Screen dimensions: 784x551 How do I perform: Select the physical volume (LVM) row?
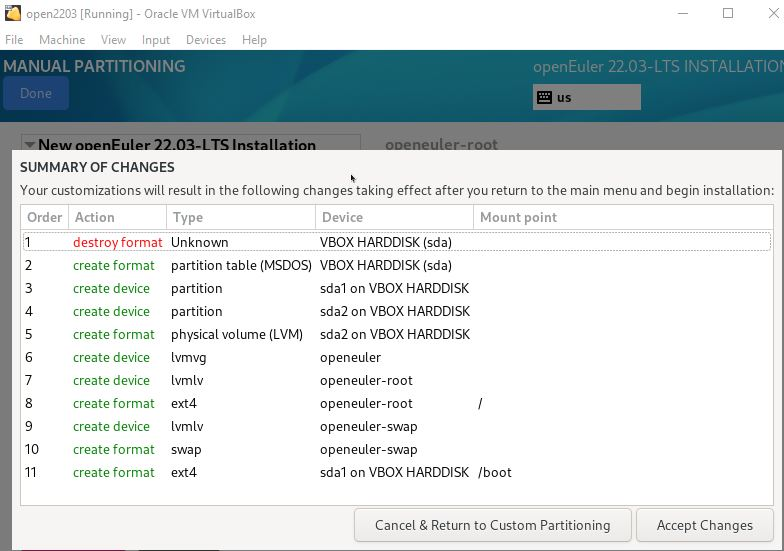396,334
